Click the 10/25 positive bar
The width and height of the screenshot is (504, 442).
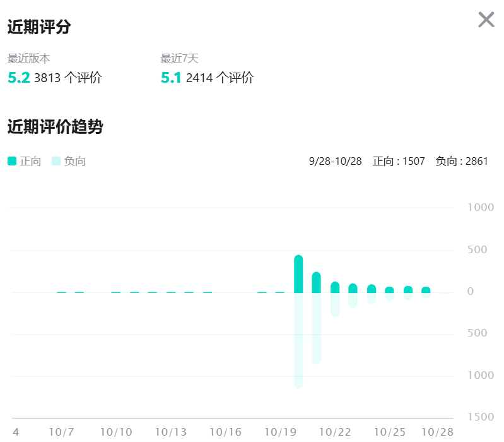coord(390,290)
